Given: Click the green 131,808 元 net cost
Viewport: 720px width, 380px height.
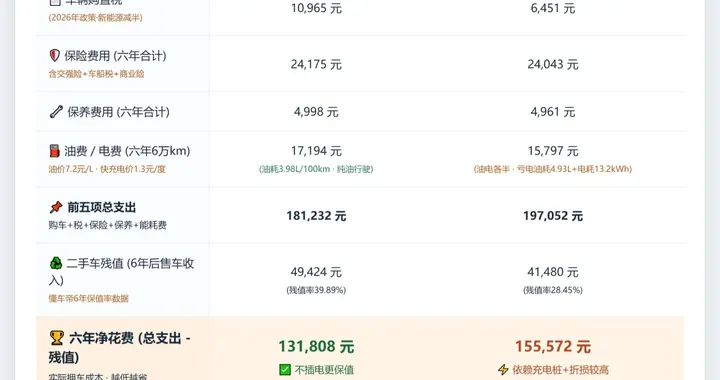Looking at the screenshot, I should [316, 346].
